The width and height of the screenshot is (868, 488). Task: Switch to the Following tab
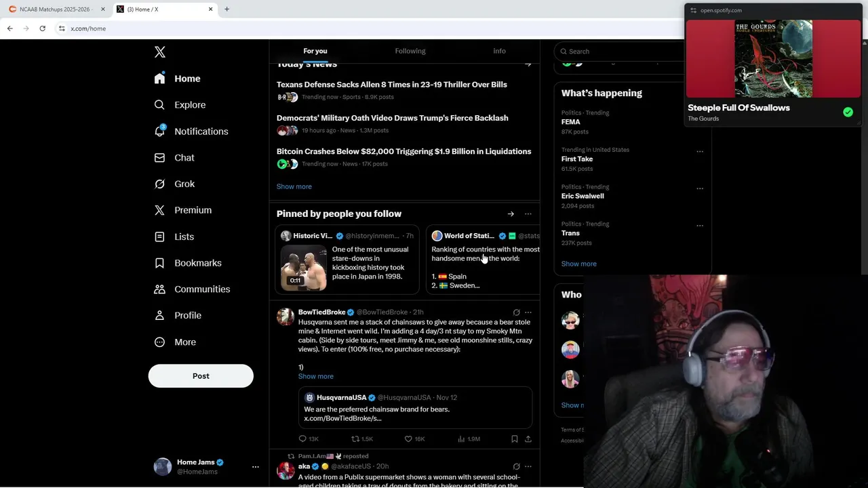pos(410,52)
